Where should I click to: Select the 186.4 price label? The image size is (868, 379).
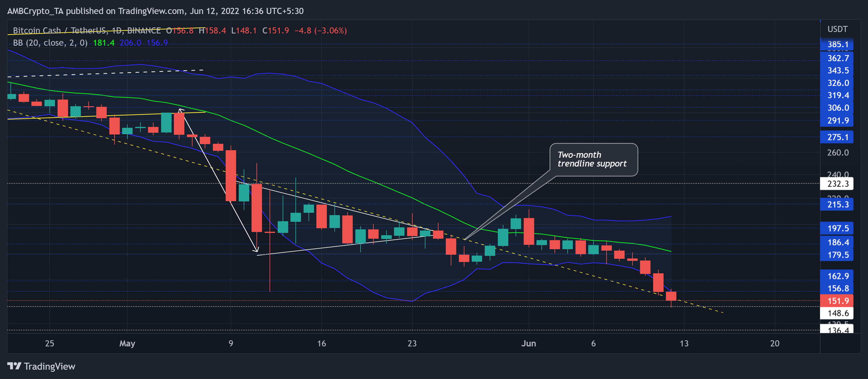click(837, 242)
